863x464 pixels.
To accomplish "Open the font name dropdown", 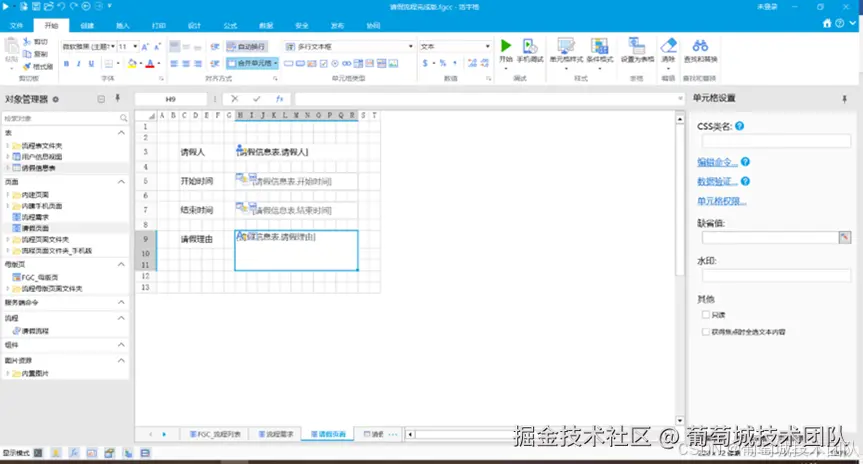I will (113, 47).
